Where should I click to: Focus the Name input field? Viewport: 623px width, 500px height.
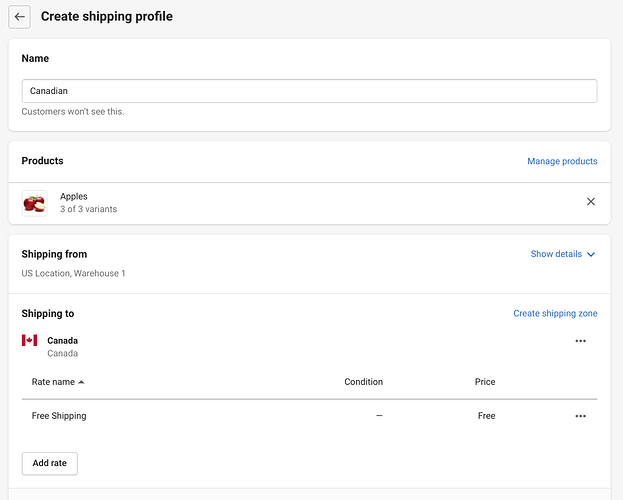[309, 91]
